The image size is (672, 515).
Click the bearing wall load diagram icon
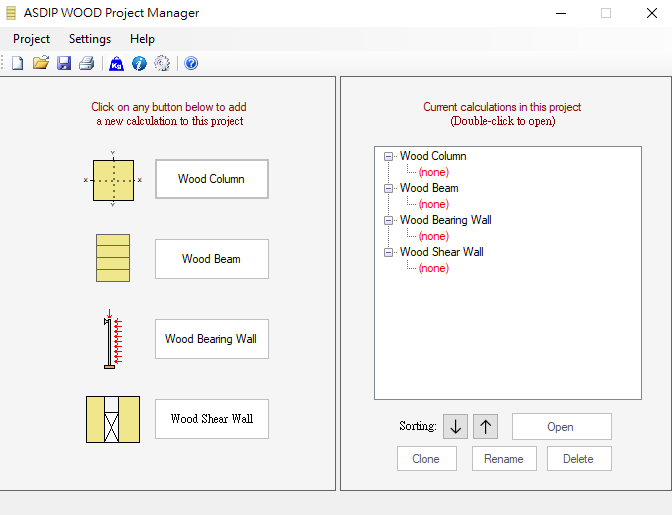[113, 338]
